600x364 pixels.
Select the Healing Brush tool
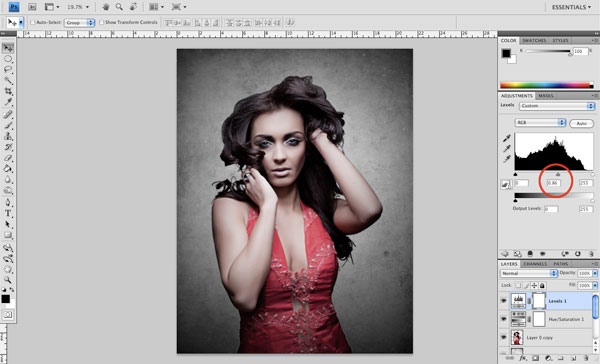click(x=8, y=114)
